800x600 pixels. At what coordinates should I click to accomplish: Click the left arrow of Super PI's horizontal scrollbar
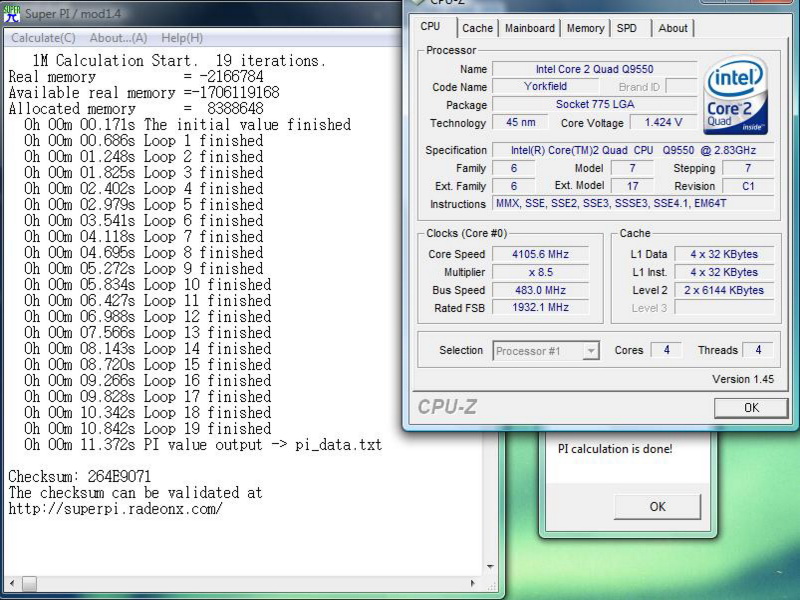[x=12, y=583]
